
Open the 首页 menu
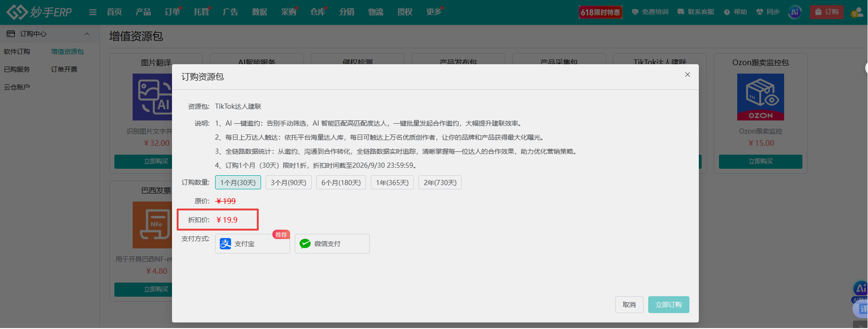[x=114, y=12]
